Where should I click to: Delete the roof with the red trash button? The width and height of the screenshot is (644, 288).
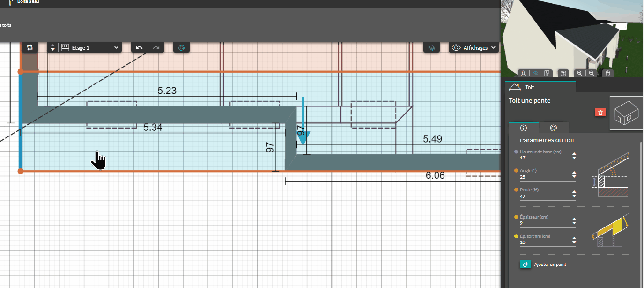point(600,112)
